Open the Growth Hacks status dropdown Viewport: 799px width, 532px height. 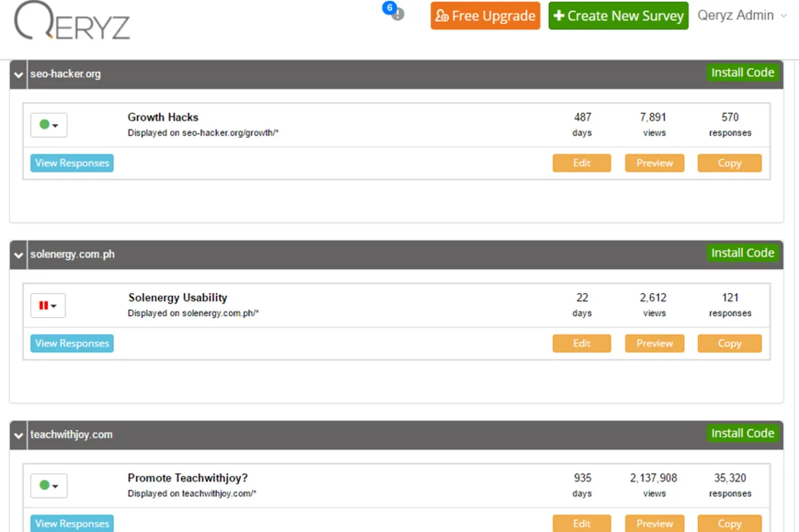49,125
